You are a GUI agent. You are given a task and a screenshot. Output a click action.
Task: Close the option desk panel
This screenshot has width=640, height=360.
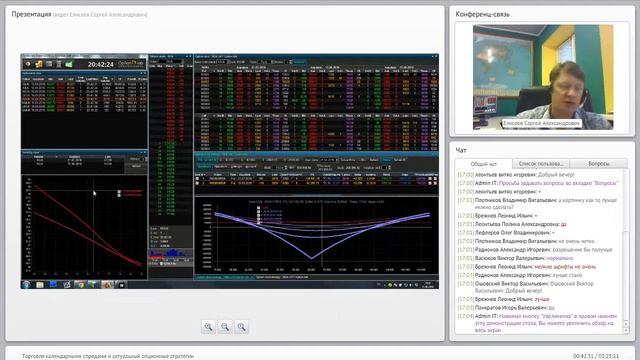coord(436,56)
